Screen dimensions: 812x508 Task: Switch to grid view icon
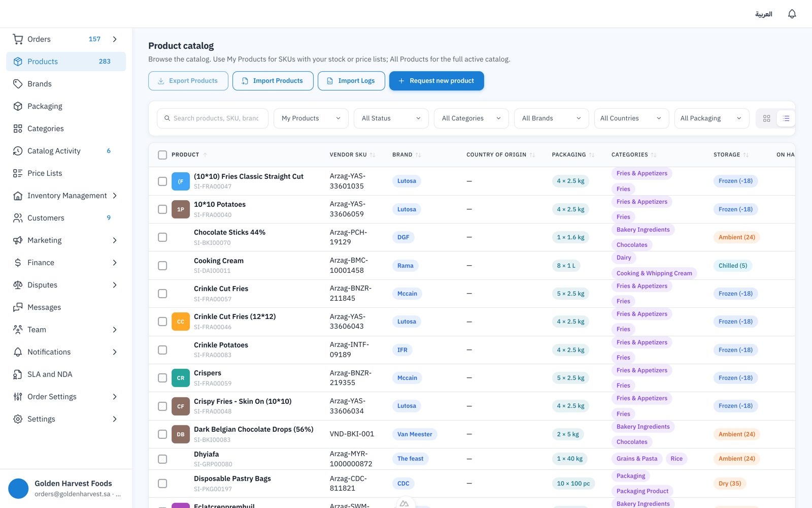tap(766, 118)
